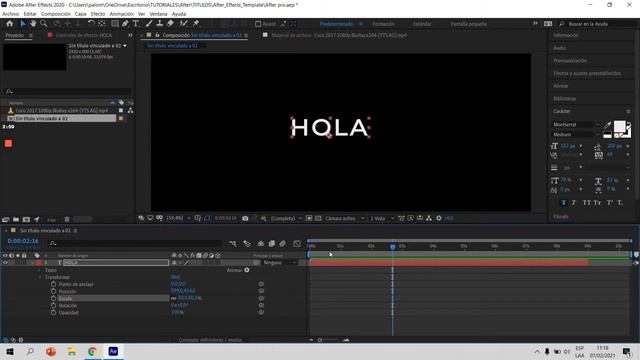The height and width of the screenshot is (360, 640).
Task: Toggle stopwatch for Posición
Action: click(53, 291)
